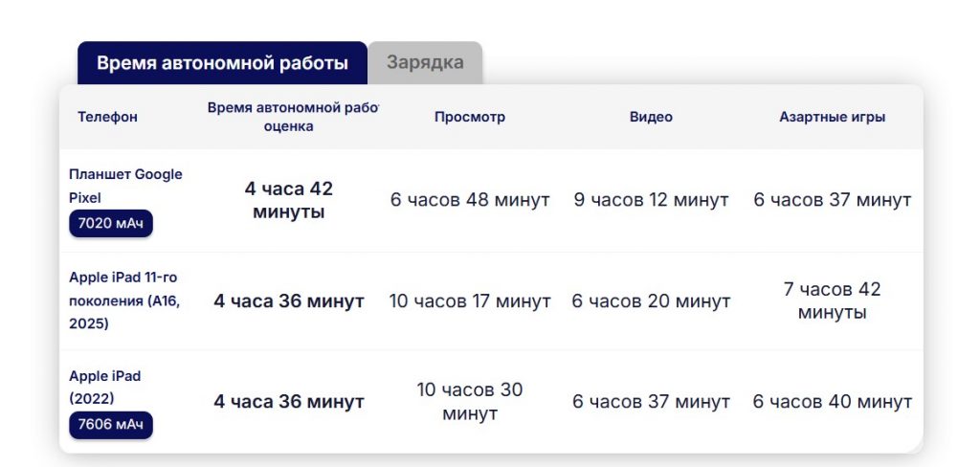The image size is (980, 467).
Task: Click the 9 часов 12 минут cell
Action: pyautogui.click(x=651, y=200)
